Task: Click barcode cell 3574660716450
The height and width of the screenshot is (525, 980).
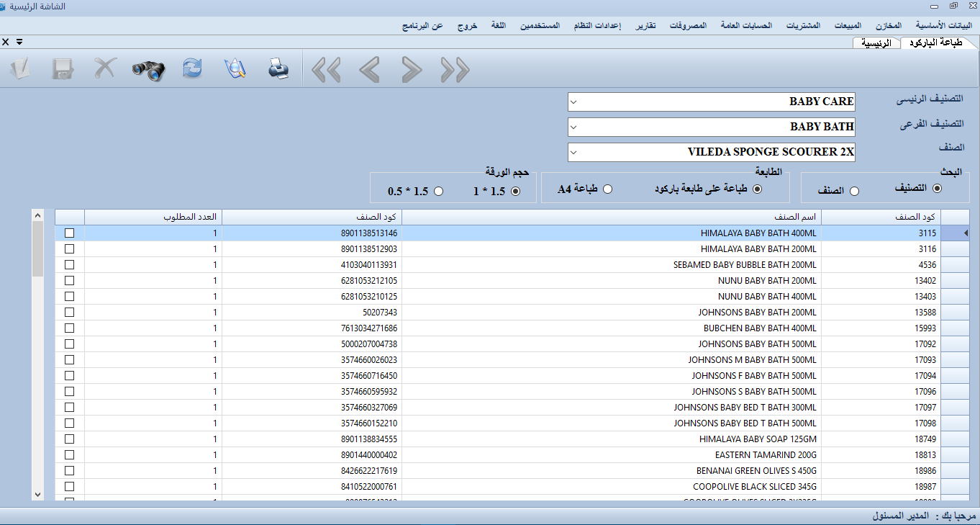Action: tap(312, 375)
